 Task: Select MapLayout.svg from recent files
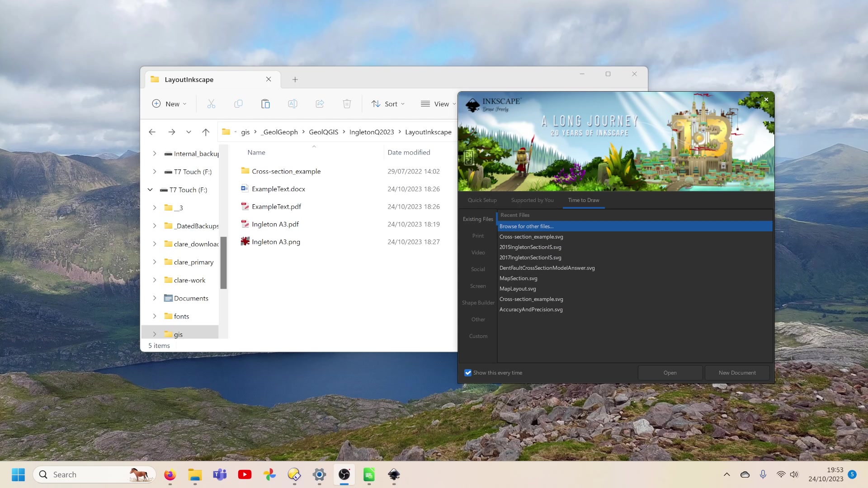(x=518, y=289)
